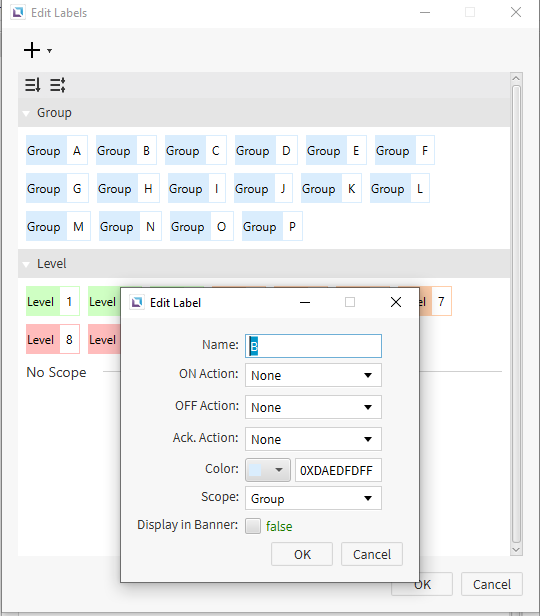Viewport: 540px width, 616px height.
Task: Open the Scope dropdown set to Group
Action: click(313, 498)
